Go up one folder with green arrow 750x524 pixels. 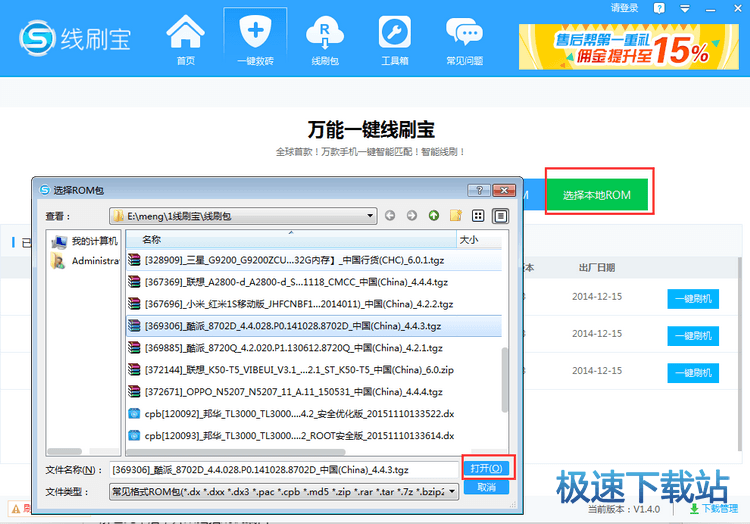point(433,215)
